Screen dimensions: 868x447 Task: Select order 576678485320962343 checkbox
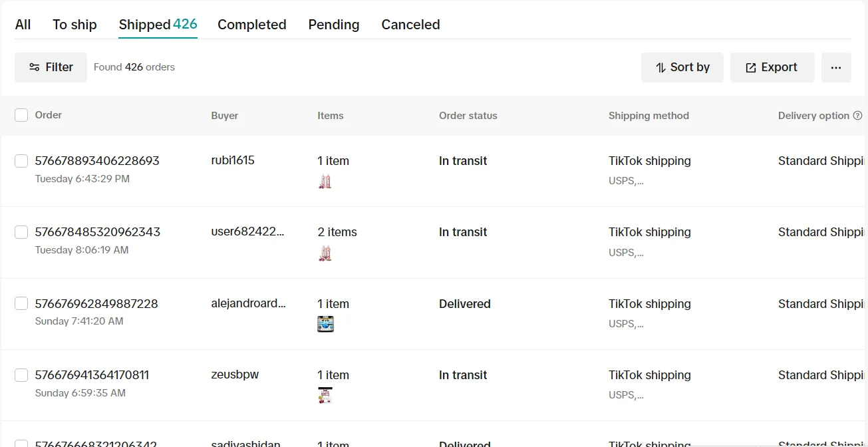pos(21,232)
